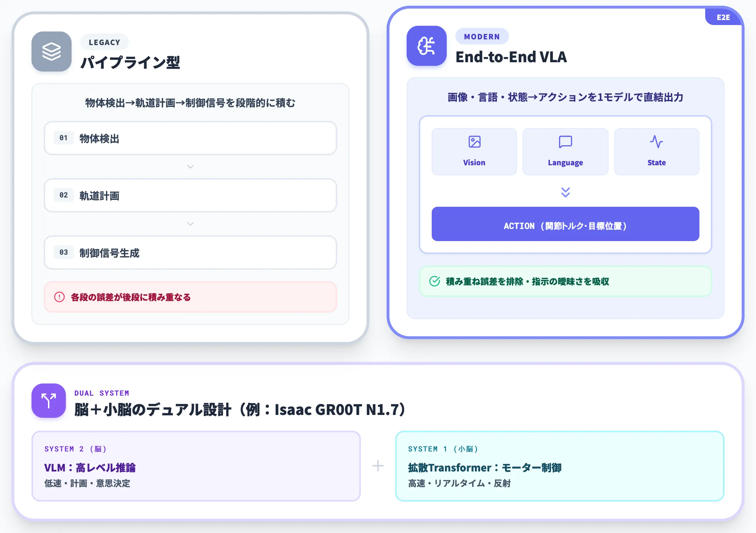Viewport: 756px width, 533px height.
Task: Click the heading End-to-End VLA
Action: [511, 57]
